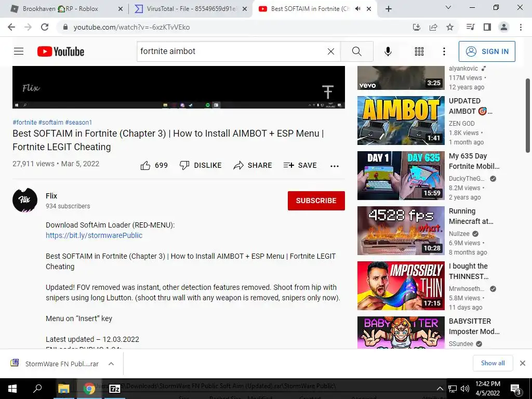Close the downloads bar
Image resolution: width=532 pixels, height=399 pixels.
pyautogui.click(x=523, y=363)
